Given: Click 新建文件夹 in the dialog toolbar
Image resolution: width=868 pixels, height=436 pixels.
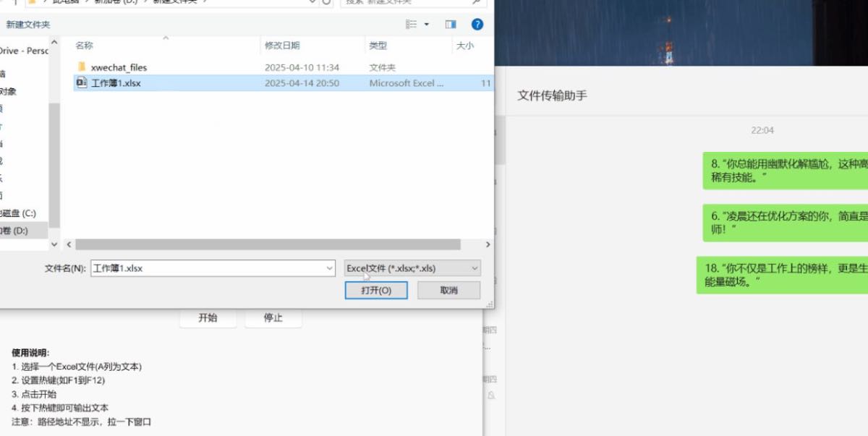Looking at the screenshot, I should click(28, 25).
